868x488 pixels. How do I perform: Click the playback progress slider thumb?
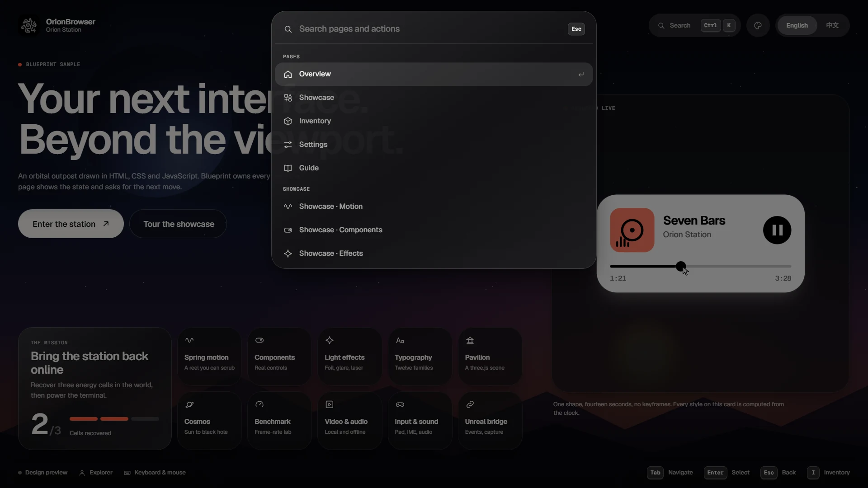tap(681, 266)
